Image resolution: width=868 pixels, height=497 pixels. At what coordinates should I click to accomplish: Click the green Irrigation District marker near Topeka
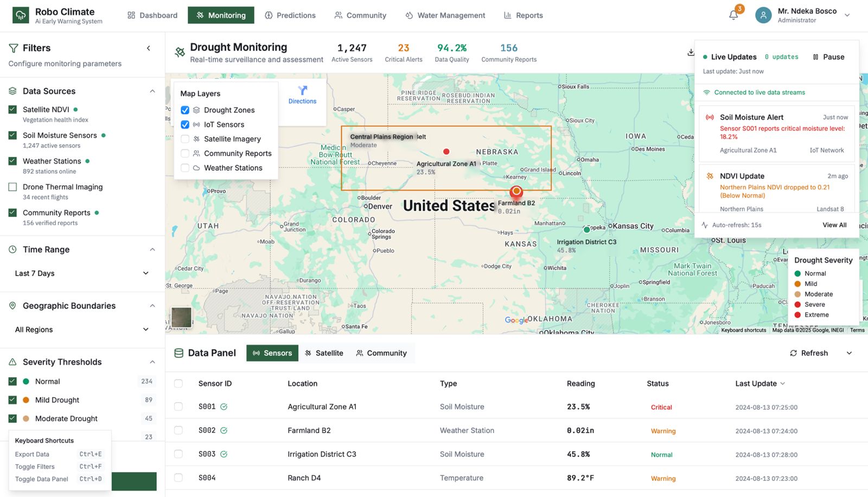tap(586, 230)
